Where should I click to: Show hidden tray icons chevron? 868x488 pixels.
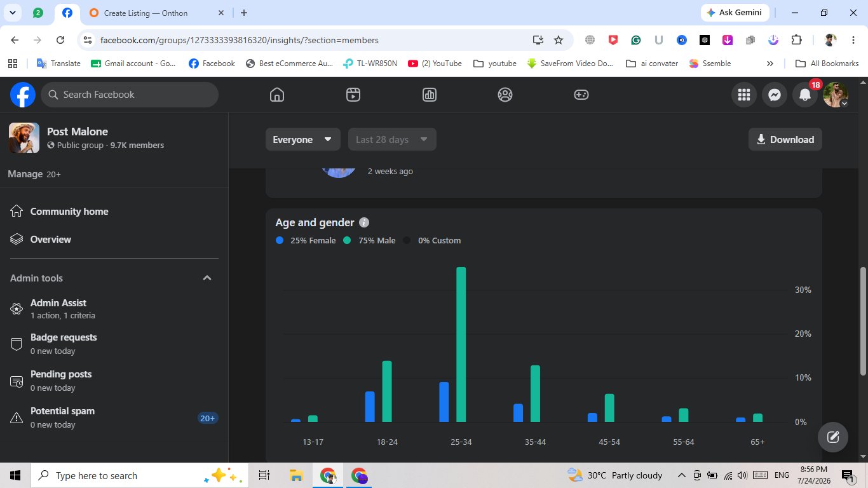click(681, 475)
